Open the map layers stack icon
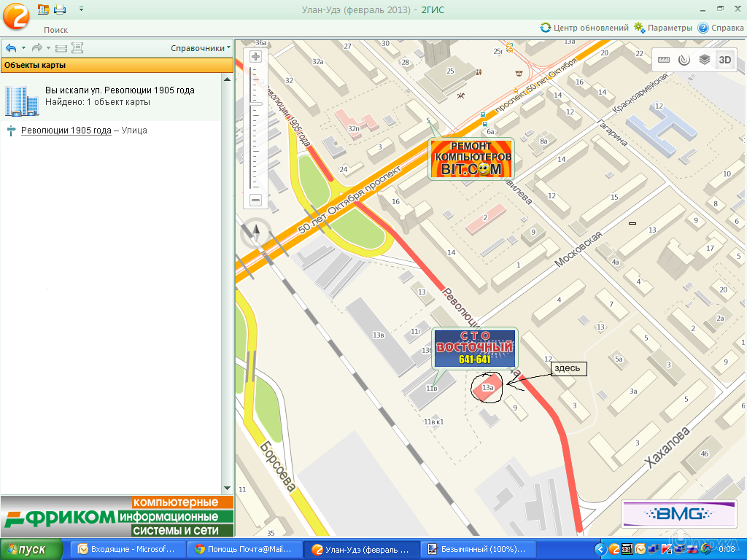 pos(704,60)
